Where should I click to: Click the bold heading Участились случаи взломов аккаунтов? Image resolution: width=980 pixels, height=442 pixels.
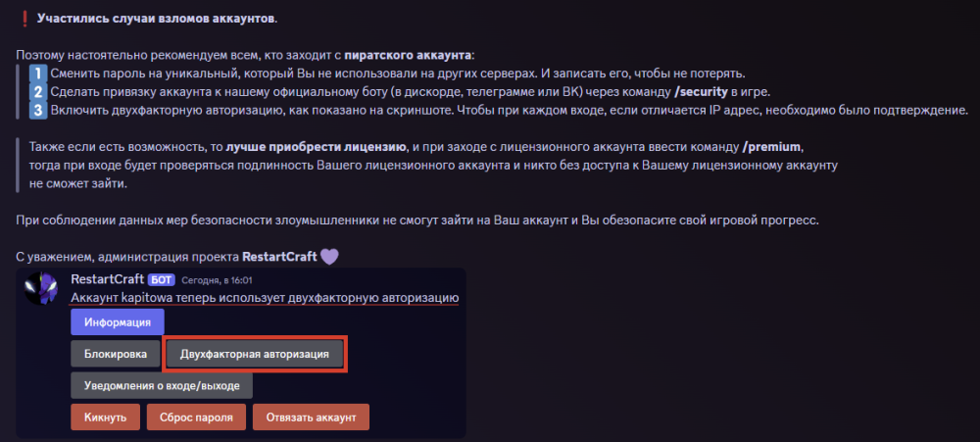click(x=156, y=18)
